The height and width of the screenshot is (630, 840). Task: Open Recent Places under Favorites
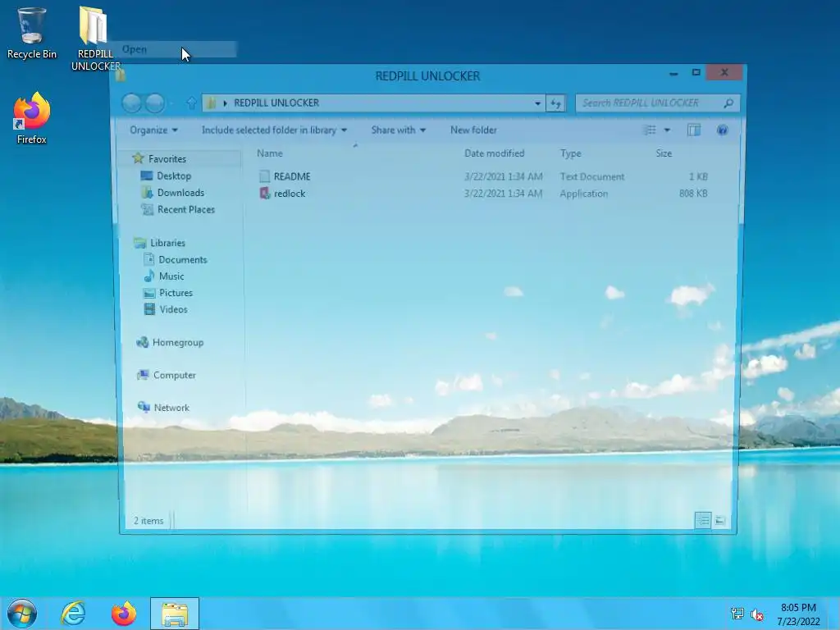click(x=186, y=209)
